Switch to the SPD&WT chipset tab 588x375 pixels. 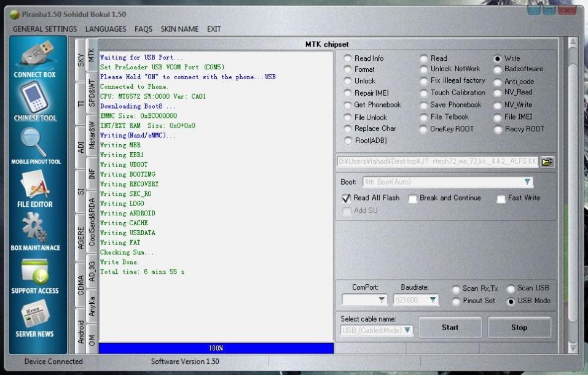92,95
